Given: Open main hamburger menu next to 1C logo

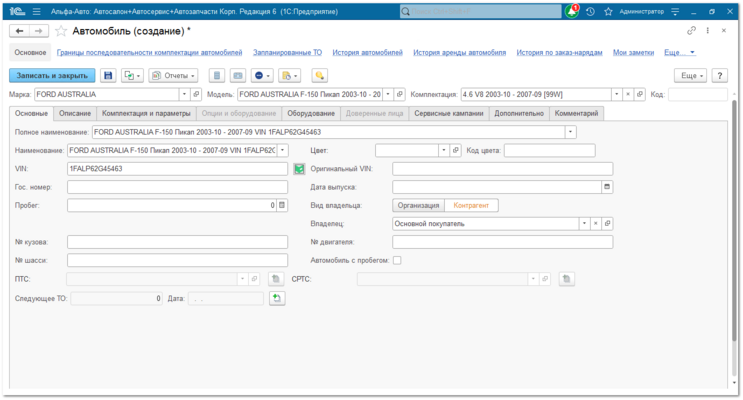Looking at the screenshot, I should pos(36,11).
